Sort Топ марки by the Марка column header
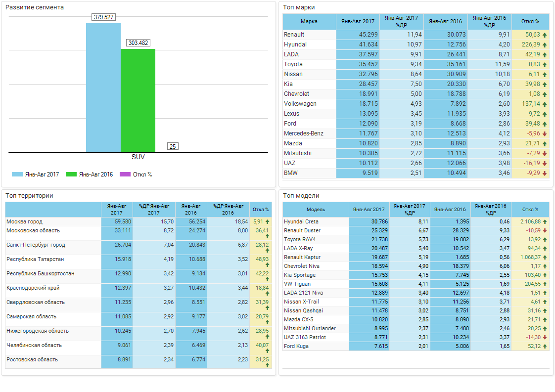This screenshot has height=392, width=555. pos(309,22)
